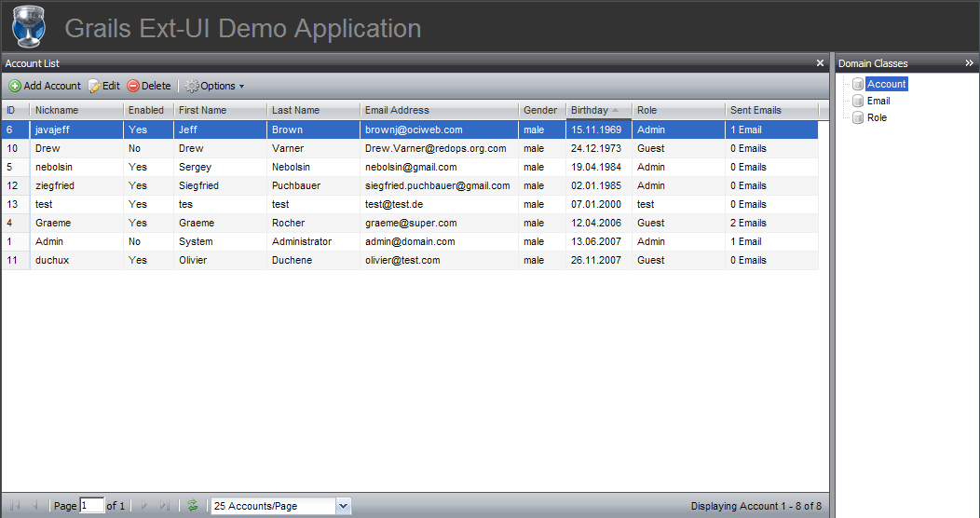Click the Grails logo icon

click(x=28, y=26)
